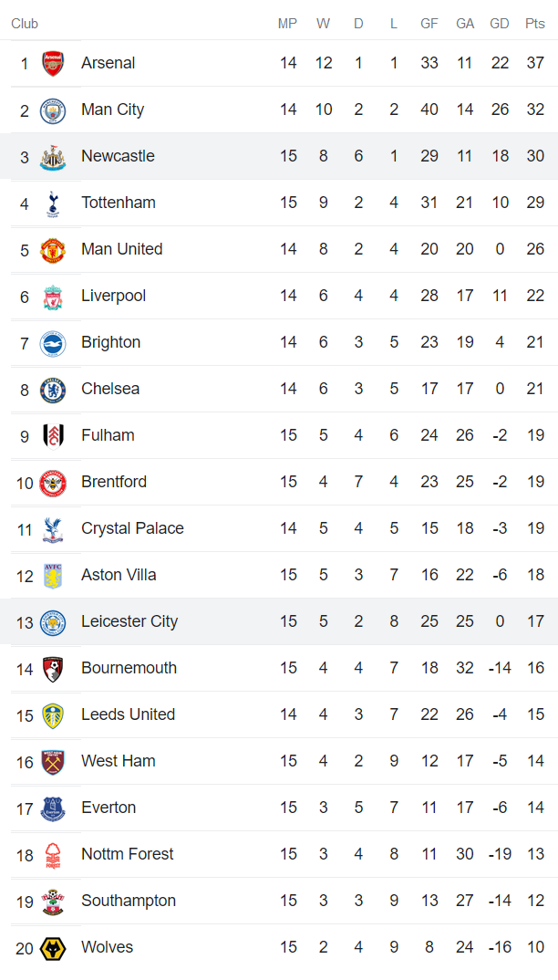
Task: Click the Man City club crest
Action: point(53,109)
